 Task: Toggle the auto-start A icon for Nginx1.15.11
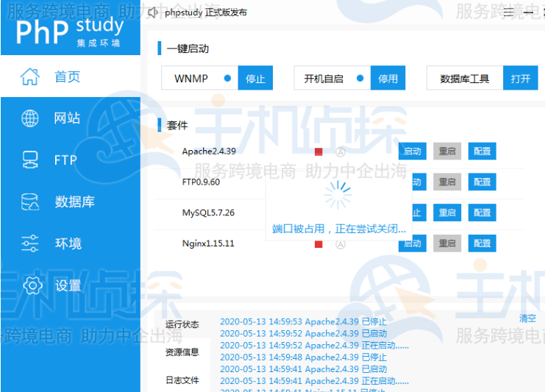coord(341,244)
